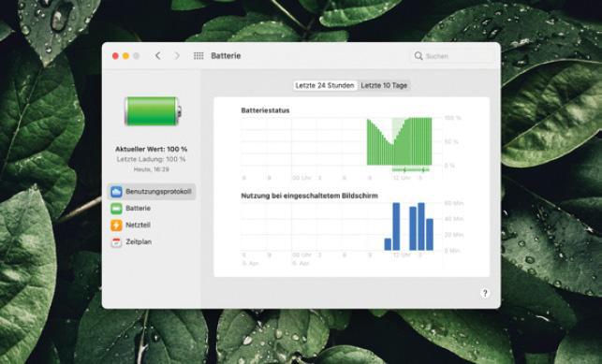Click the search magnifier icon

[418, 56]
